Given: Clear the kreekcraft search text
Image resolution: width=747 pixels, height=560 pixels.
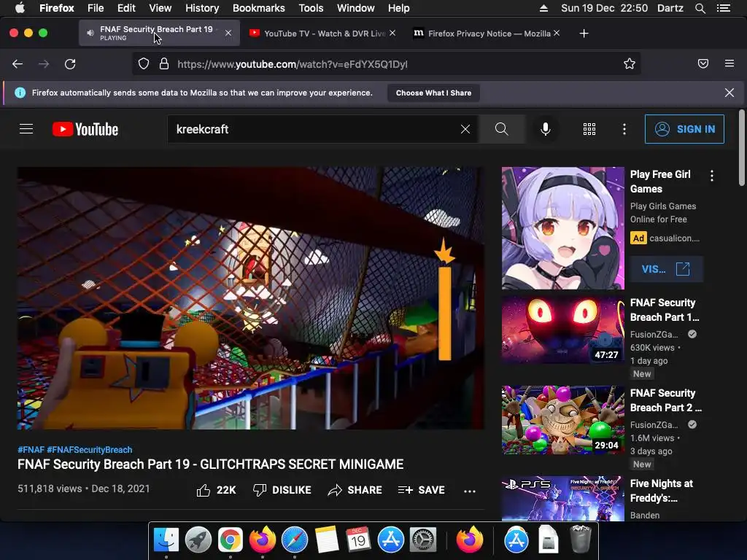Looking at the screenshot, I should [465, 129].
